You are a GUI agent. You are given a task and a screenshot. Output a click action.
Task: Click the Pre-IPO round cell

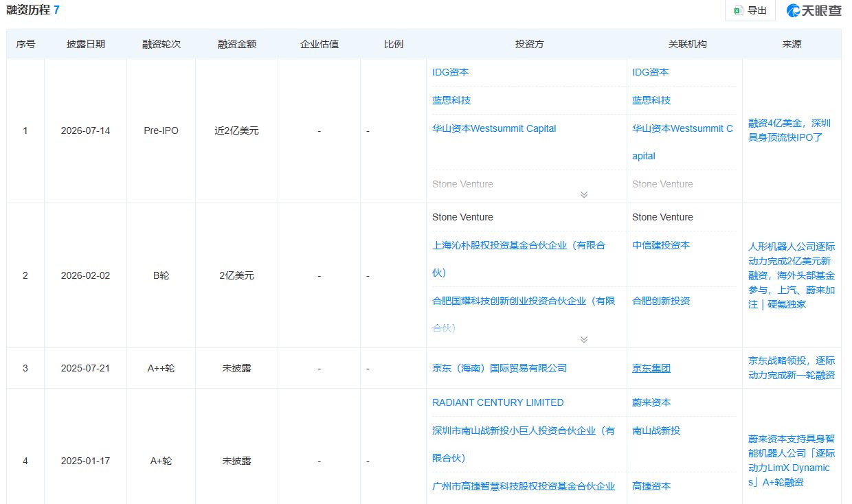(161, 130)
